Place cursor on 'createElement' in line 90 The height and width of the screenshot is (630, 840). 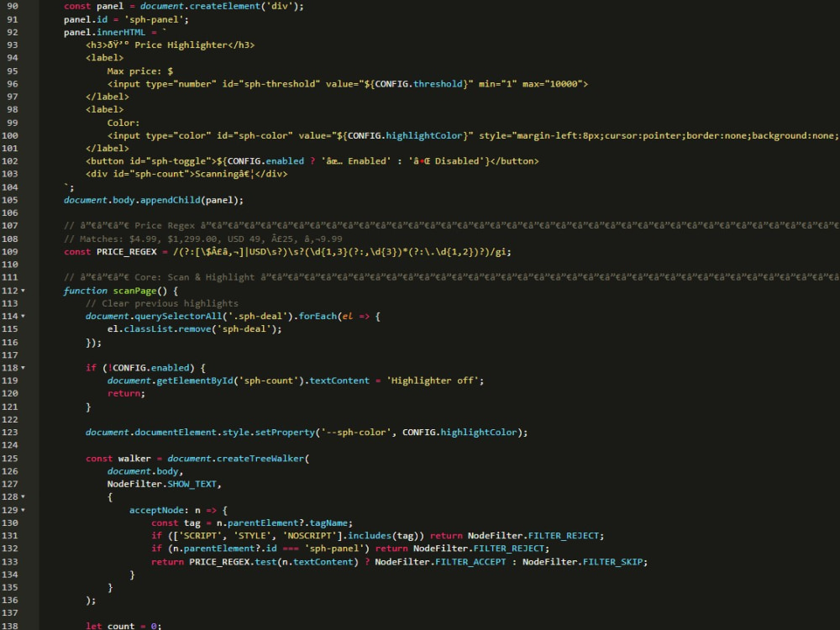[x=225, y=7]
